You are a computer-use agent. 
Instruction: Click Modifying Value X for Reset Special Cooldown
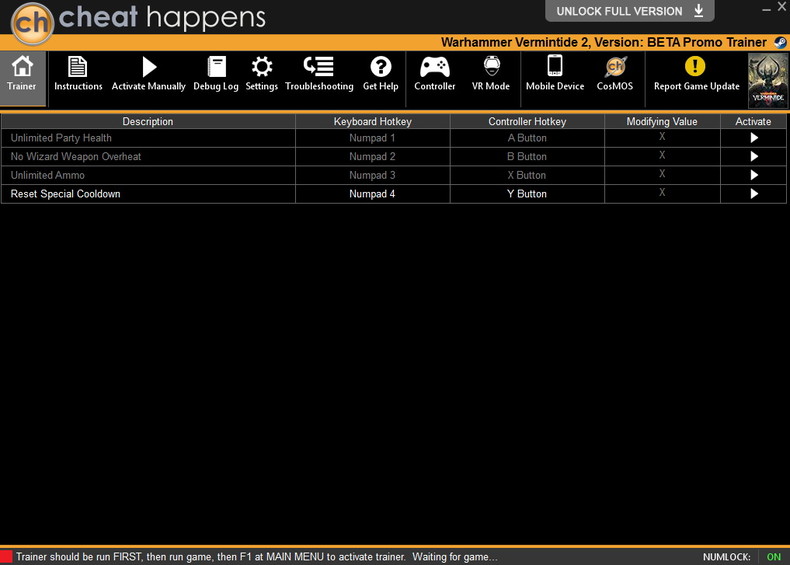[662, 193]
